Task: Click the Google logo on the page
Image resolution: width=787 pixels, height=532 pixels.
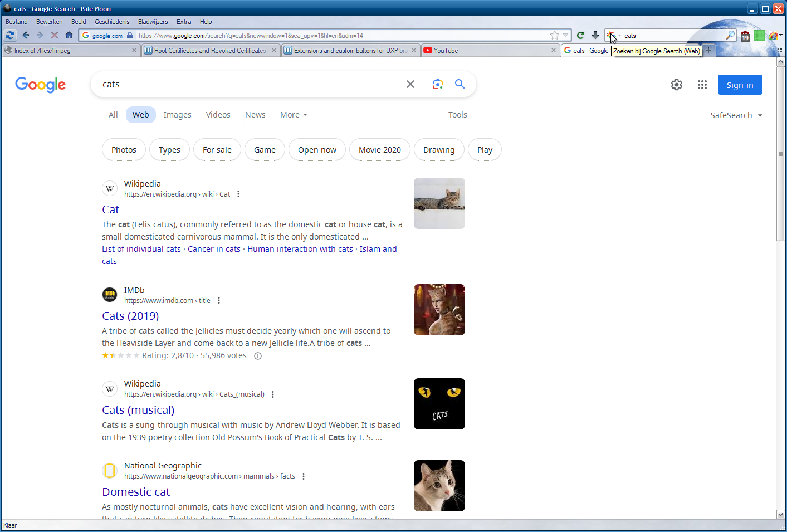Action: point(41,85)
